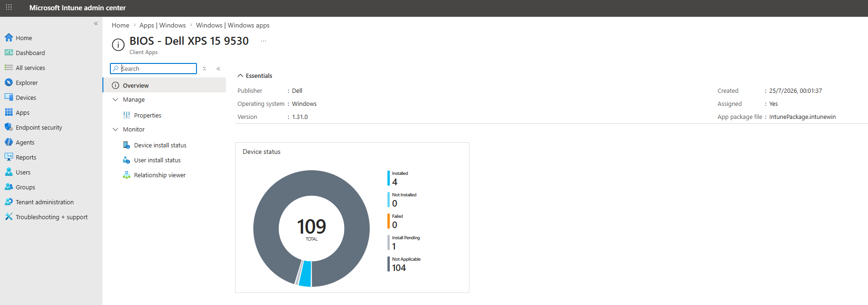Click the blue Installed donut segment
The image size is (868, 305).
(x=305, y=274)
